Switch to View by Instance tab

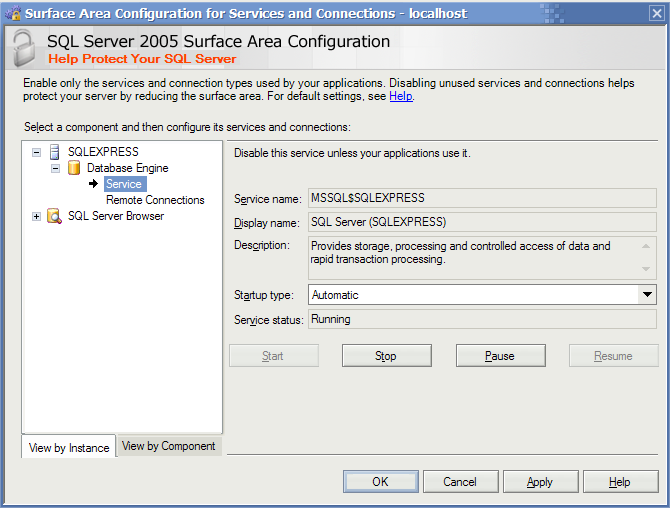tap(69, 447)
